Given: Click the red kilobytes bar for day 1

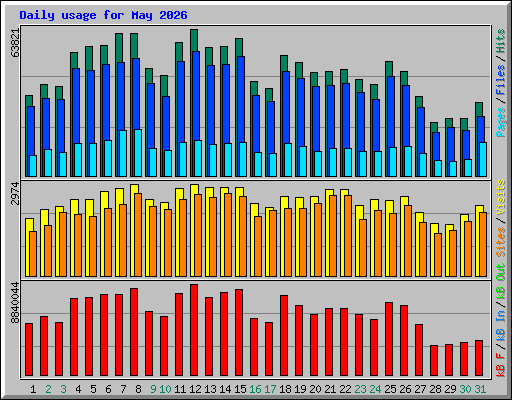Looking at the screenshot, I should [29, 350].
